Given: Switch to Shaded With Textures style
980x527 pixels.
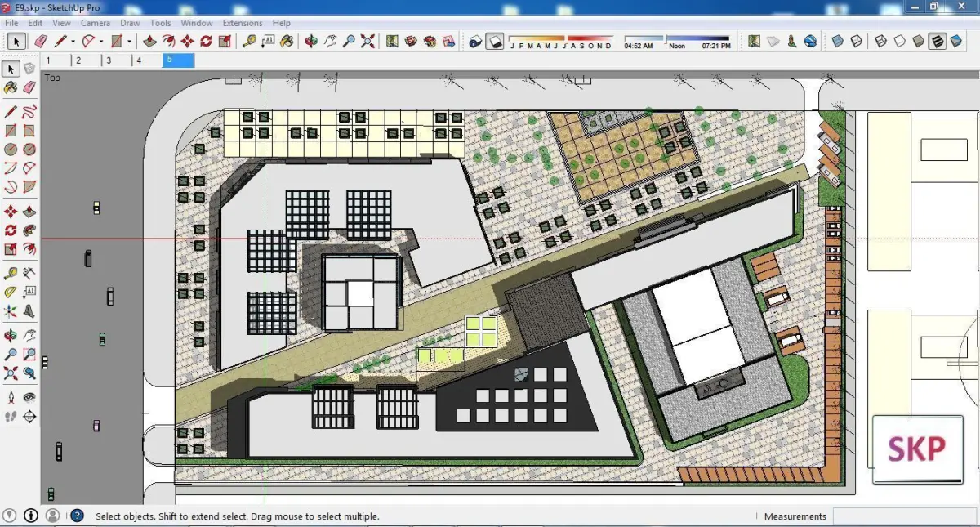Looking at the screenshot, I should (x=937, y=41).
